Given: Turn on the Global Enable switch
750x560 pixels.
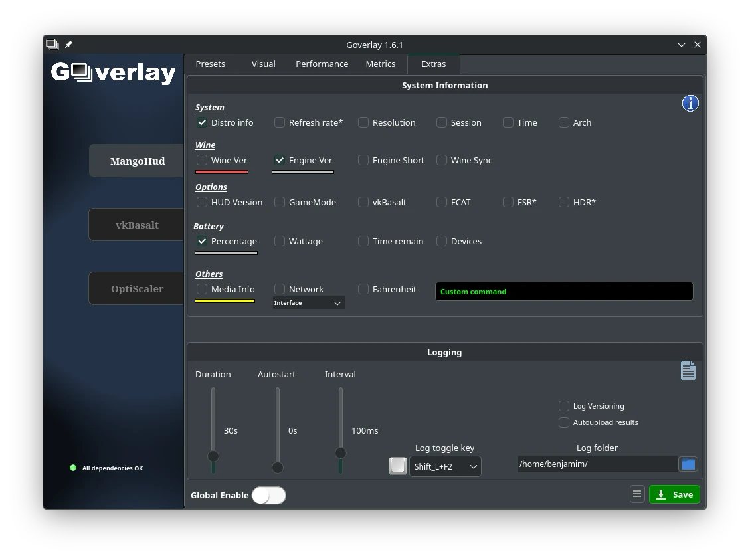Looking at the screenshot, I should pos(268,495).
